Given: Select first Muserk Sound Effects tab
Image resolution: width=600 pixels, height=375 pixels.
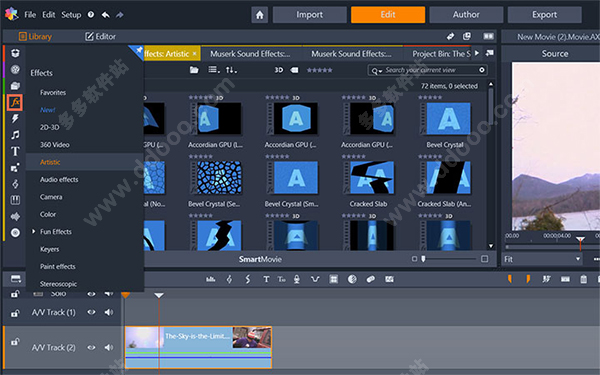Looking at the screenshot, I should tap(250, 54).
